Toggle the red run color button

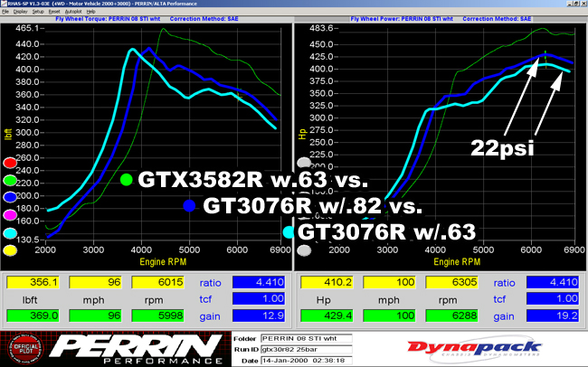pyautogui.click(x=10, y=163)
